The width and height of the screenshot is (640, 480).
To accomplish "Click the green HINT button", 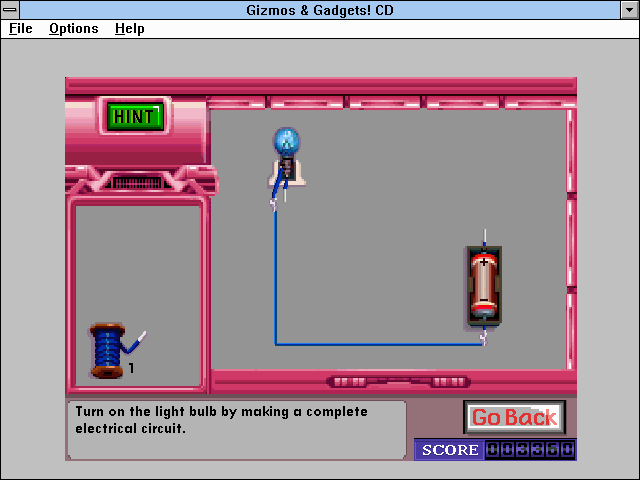I will pos(135,116).
